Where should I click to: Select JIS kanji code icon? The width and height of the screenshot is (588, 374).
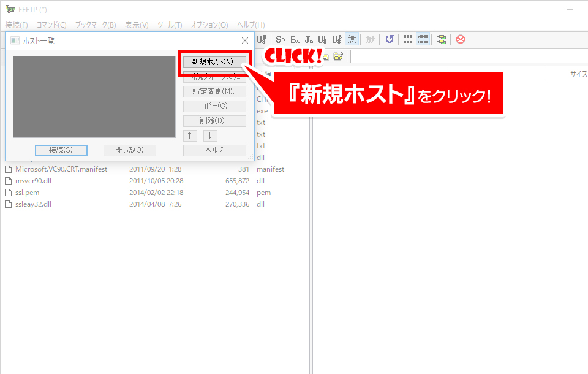(309, 39)
